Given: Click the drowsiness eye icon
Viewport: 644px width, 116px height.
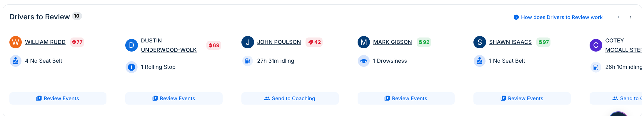Looking at the screenshot, I should pos(364,61).
